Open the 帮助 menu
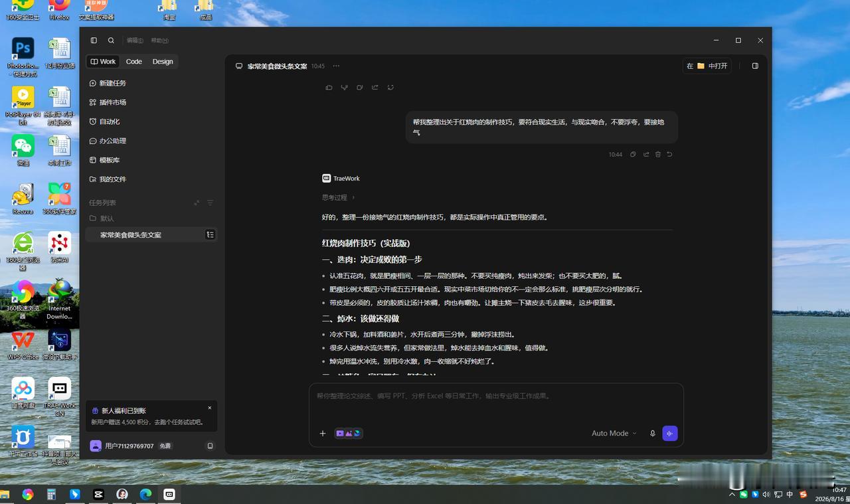The height and width of the screenshot is (504, 850). 159,41
